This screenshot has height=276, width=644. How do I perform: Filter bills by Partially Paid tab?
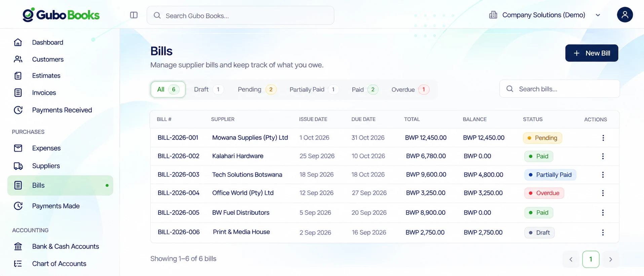[314, 89]
